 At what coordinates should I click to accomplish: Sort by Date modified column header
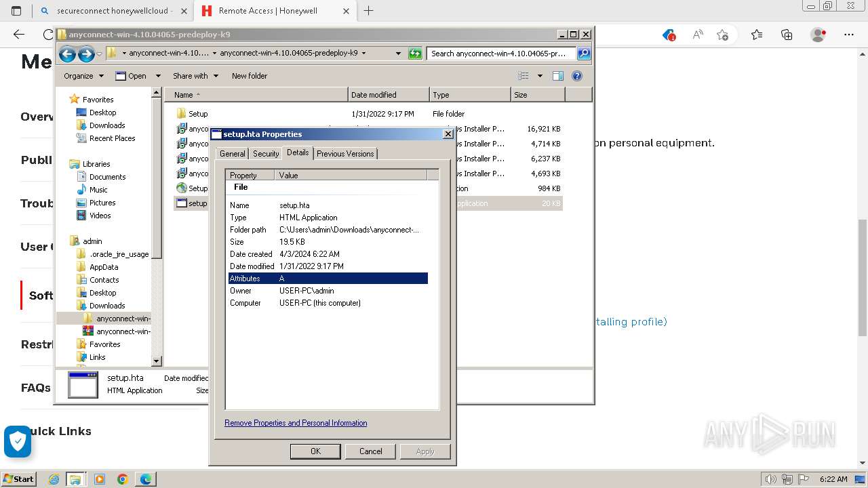coord(389,95)
